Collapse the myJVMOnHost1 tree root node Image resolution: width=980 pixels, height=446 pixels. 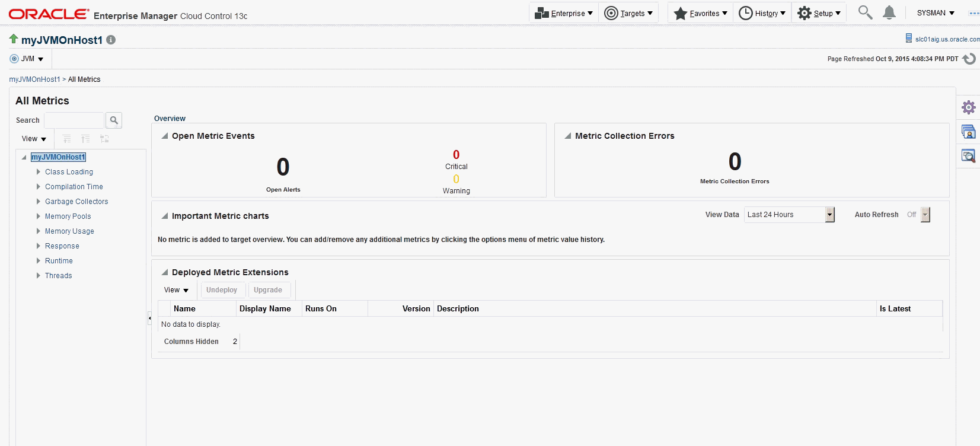[24, 157]
